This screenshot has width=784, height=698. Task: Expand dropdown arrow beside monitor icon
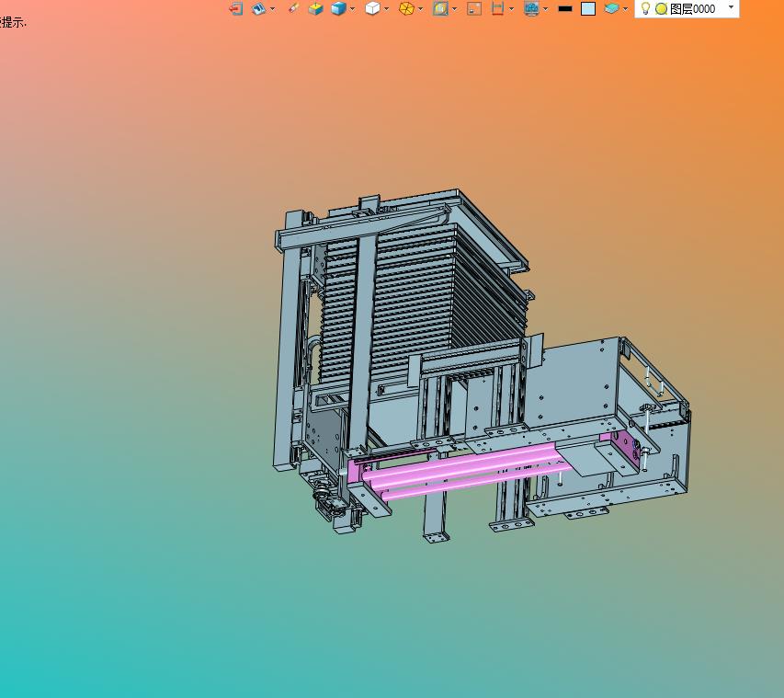546,9
